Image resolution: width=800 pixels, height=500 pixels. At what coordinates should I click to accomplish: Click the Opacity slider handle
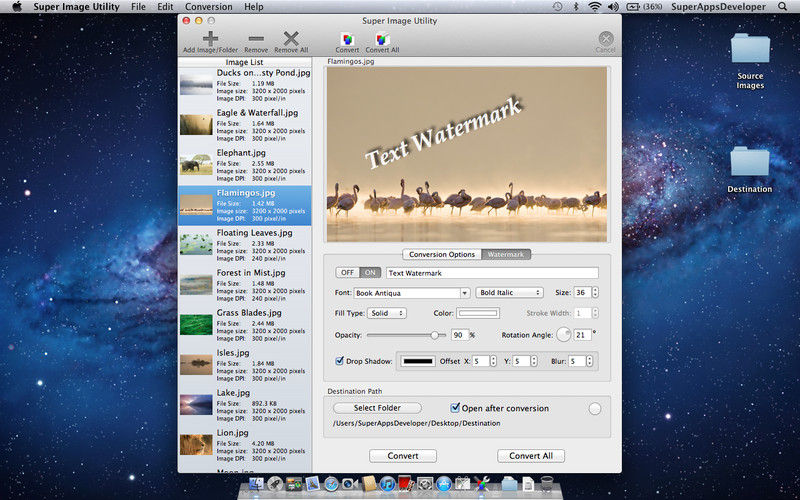pos(434,335)
